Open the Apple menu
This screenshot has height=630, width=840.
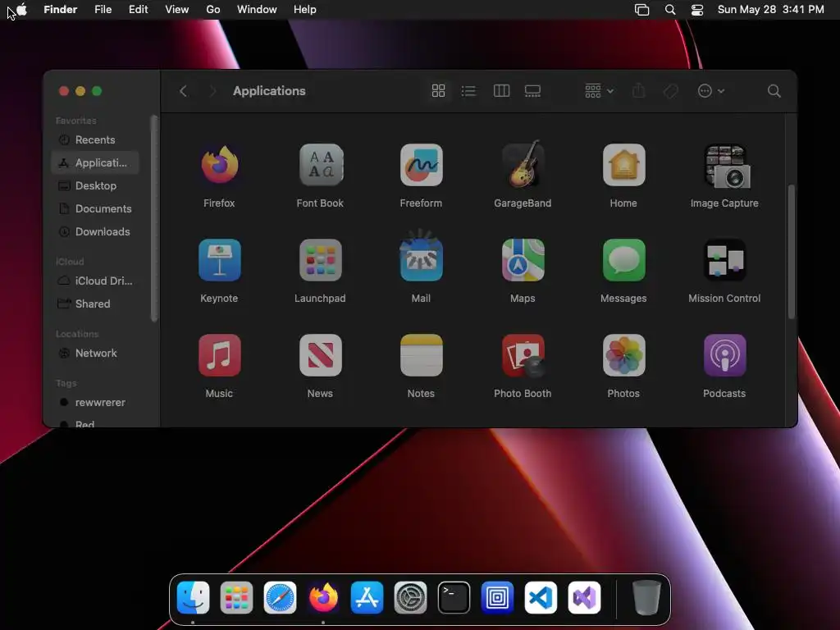(21, 10)
